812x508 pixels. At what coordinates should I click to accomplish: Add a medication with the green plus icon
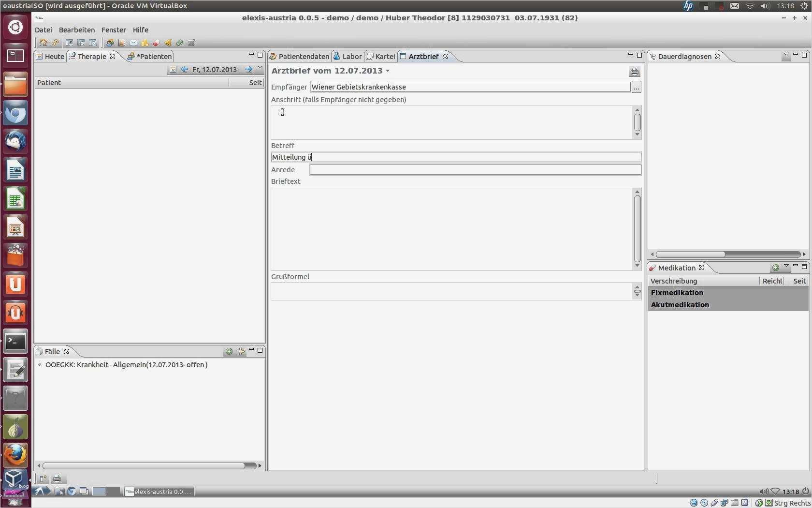tap(775, 268)
